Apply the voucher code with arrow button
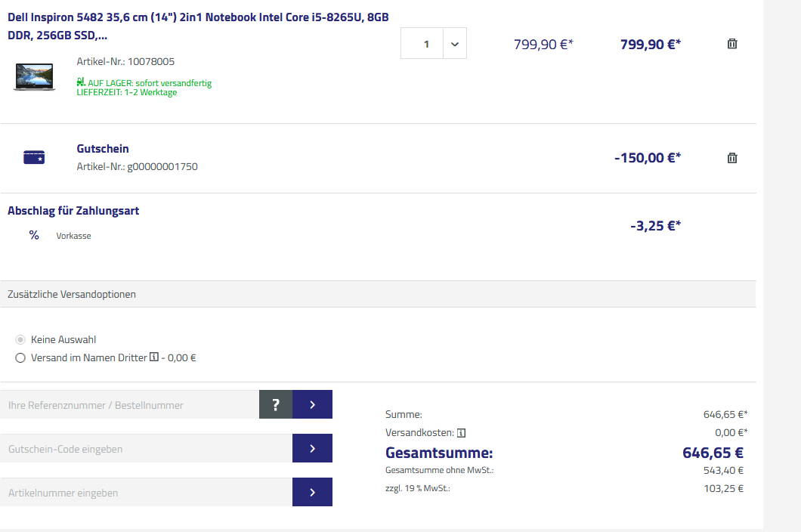The image size is (801, 532). [312, 449]
